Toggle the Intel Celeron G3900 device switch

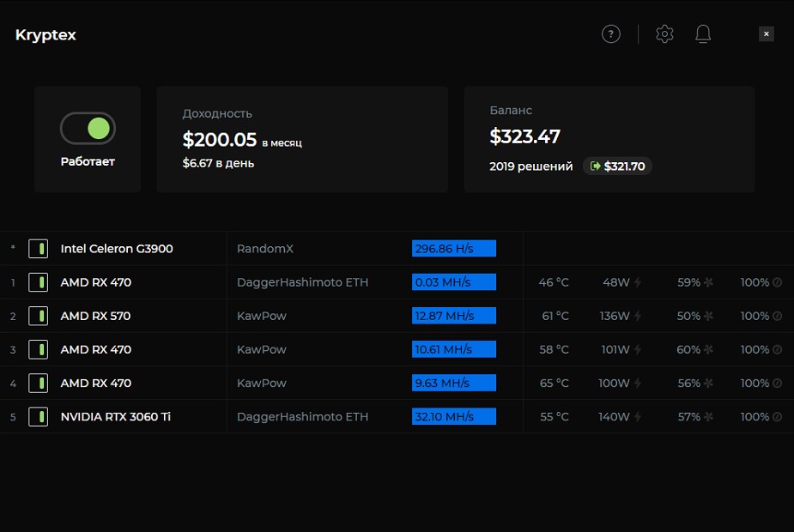[x=38, y=249]
